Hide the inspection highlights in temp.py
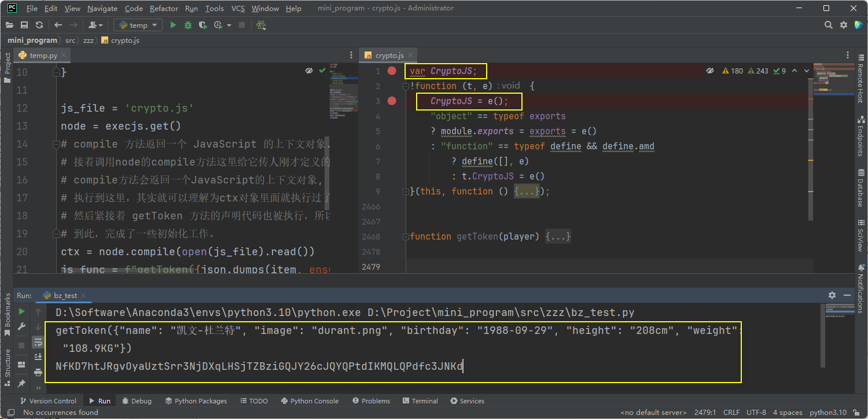868x419 pixels. pos(310,70)
